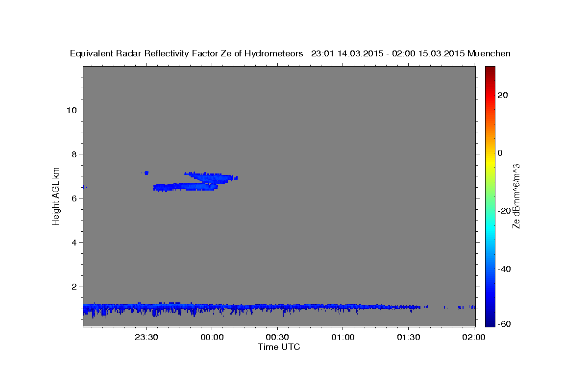Click the 01:30 time tick label
Screen dimensions: 588x392
coord(409,337)
